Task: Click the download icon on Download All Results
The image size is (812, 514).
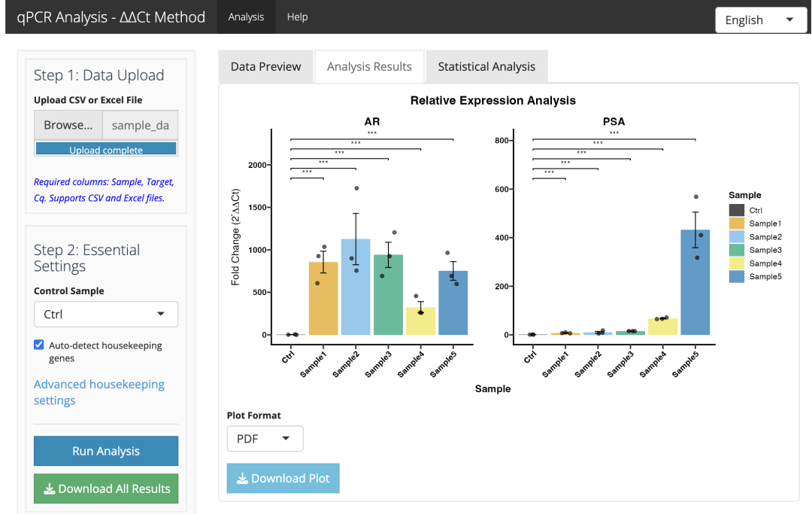Action: click(49, 488)
